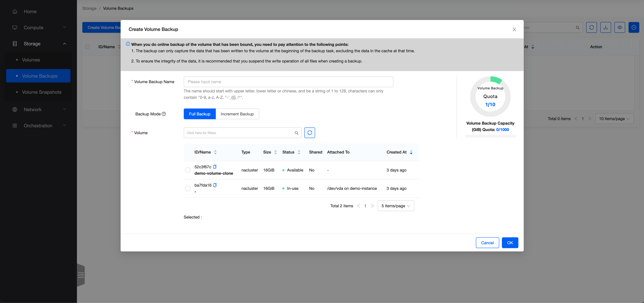Viewport: 644px width, 303px height.
Task: Copy the ID 52c3f67c with copy icon
Action: [x=214, y=167]
